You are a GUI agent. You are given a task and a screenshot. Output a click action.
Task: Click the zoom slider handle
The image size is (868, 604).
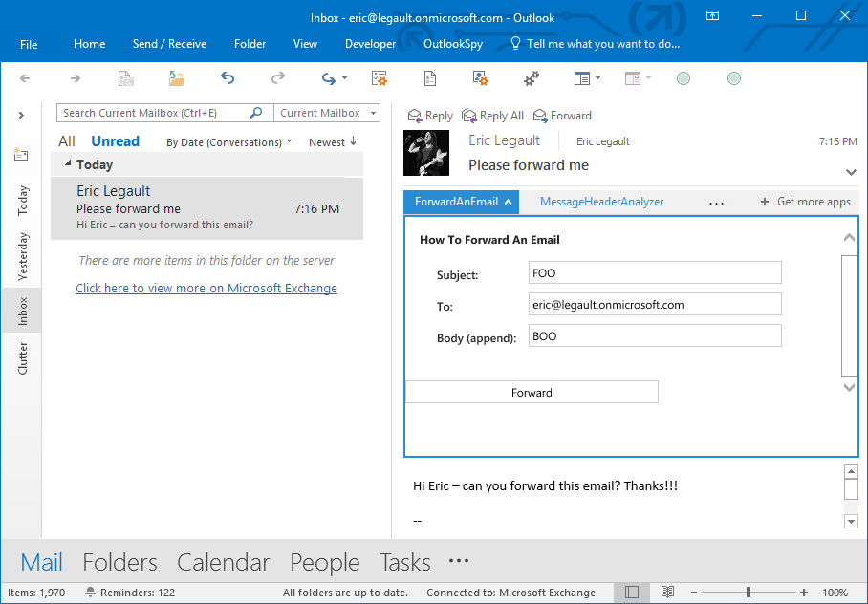tap(749, 593)
